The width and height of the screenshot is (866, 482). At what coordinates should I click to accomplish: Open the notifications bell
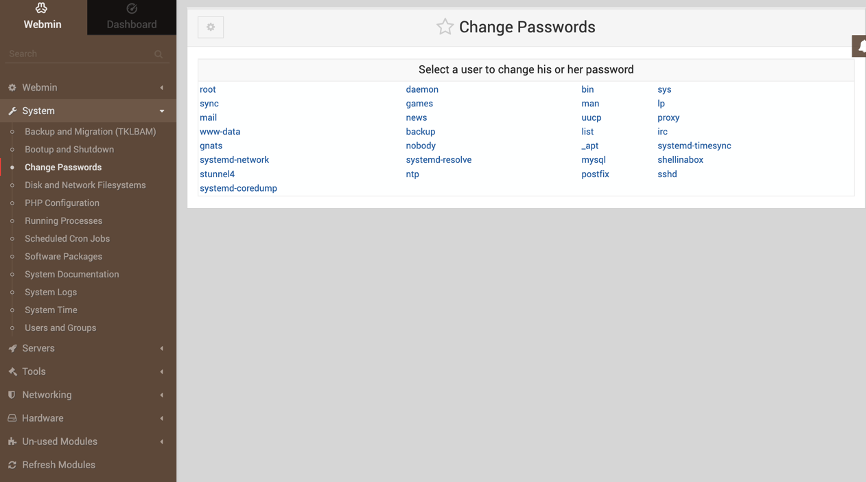pyautogui.click(x=860, y=46)
